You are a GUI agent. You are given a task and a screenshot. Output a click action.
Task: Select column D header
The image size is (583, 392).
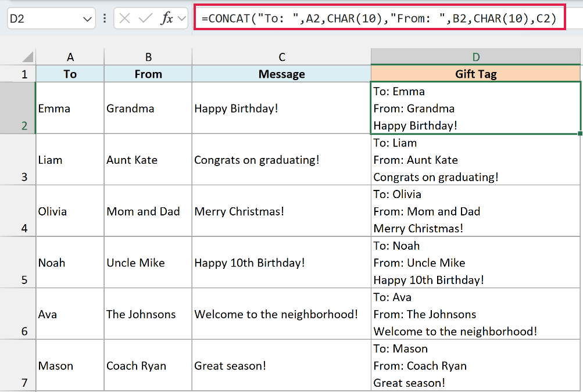(x=475, y=57)
